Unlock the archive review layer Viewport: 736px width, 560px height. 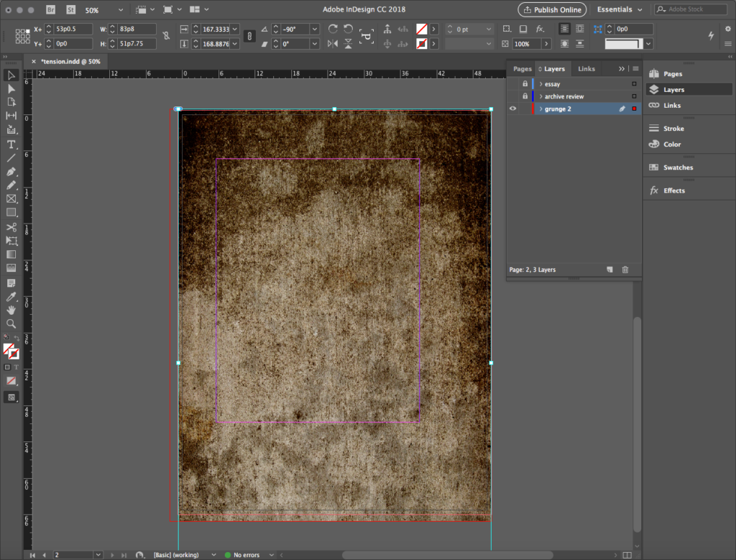pos(525,96)
